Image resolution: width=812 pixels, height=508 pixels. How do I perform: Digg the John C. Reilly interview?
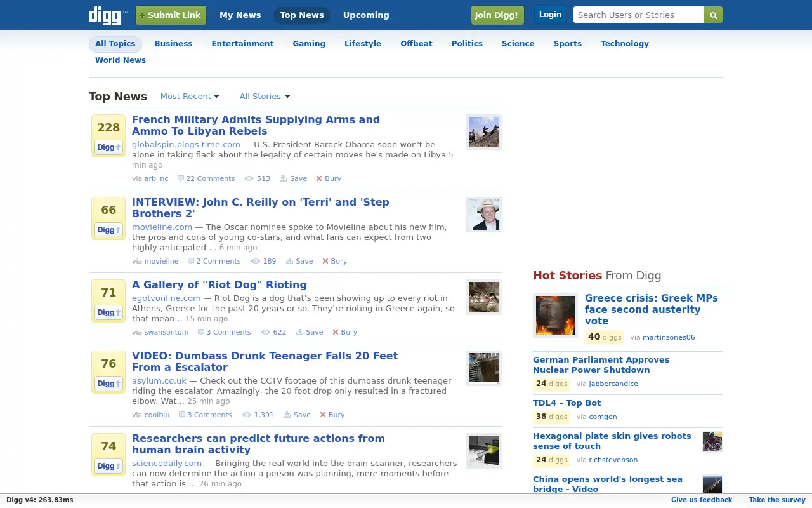coord(108,230)
